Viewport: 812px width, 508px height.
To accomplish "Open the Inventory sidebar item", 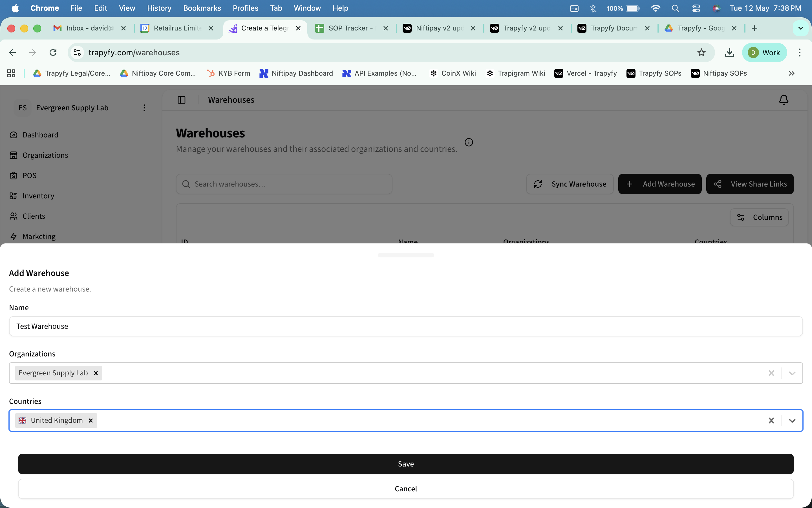I will point(38,196).
